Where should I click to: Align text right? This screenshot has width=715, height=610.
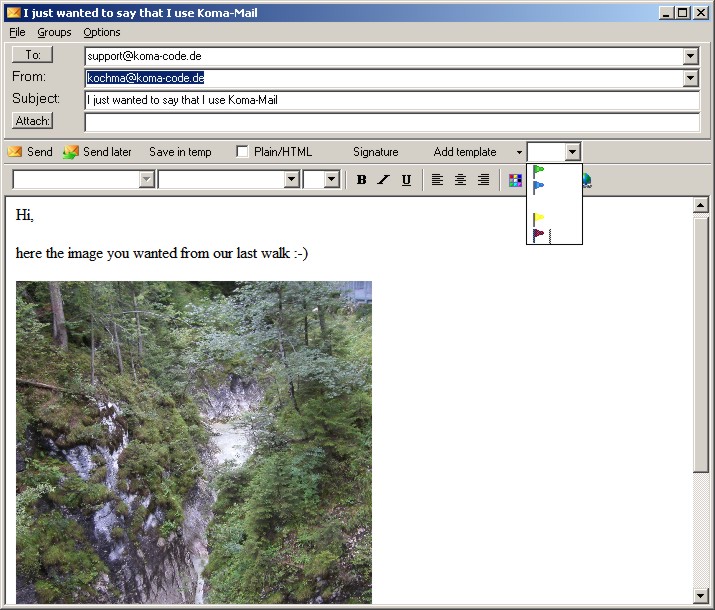tap(483, 180)
